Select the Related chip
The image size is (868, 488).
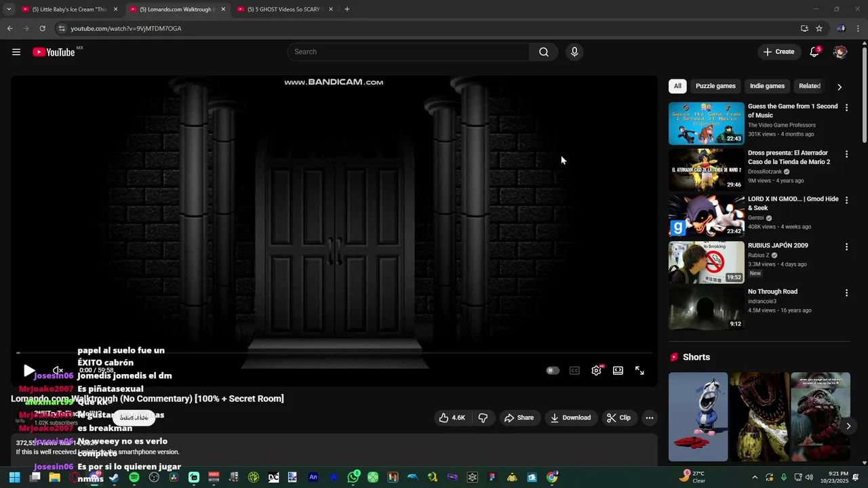click(810, 86)
